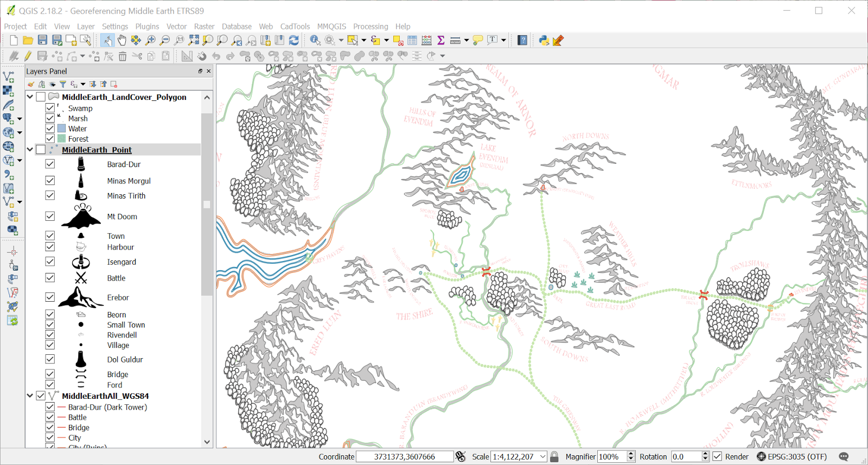Open the text annotation dropdown arrow
The image size is (868, 465).
503,40
